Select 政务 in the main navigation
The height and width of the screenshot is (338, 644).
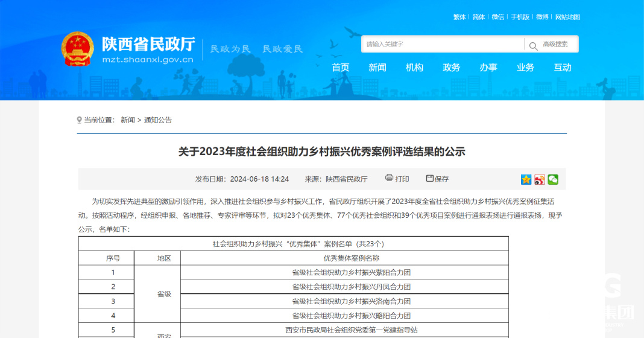point(451,68)
